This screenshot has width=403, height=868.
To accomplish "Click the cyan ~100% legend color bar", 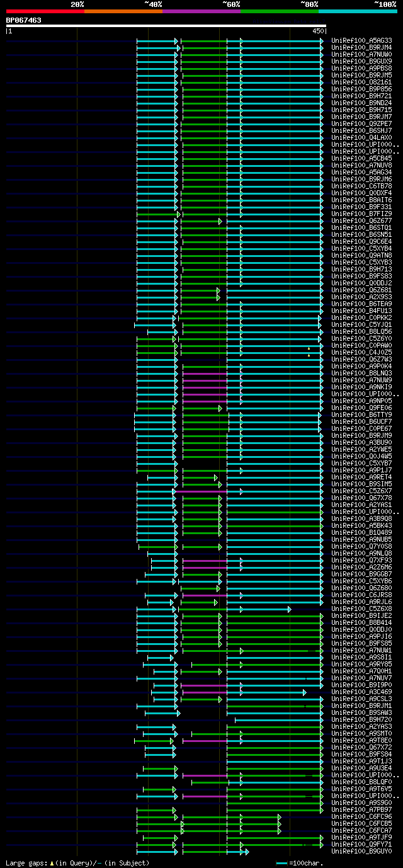I will click(357, 11).
